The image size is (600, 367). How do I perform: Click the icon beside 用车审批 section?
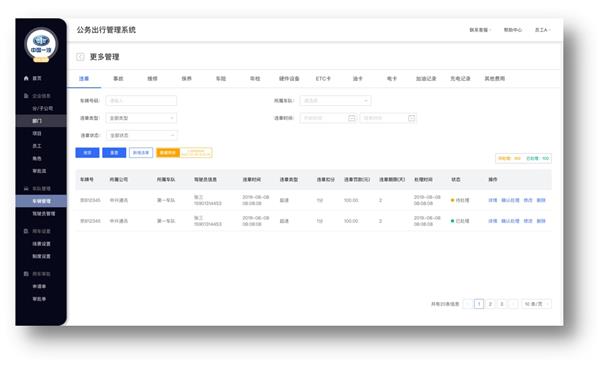pos(26,274)
